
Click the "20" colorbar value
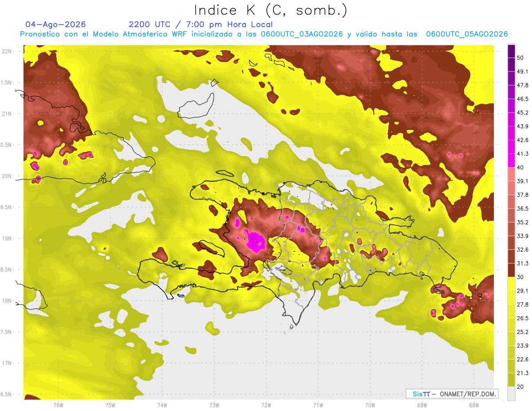point(521,387)
